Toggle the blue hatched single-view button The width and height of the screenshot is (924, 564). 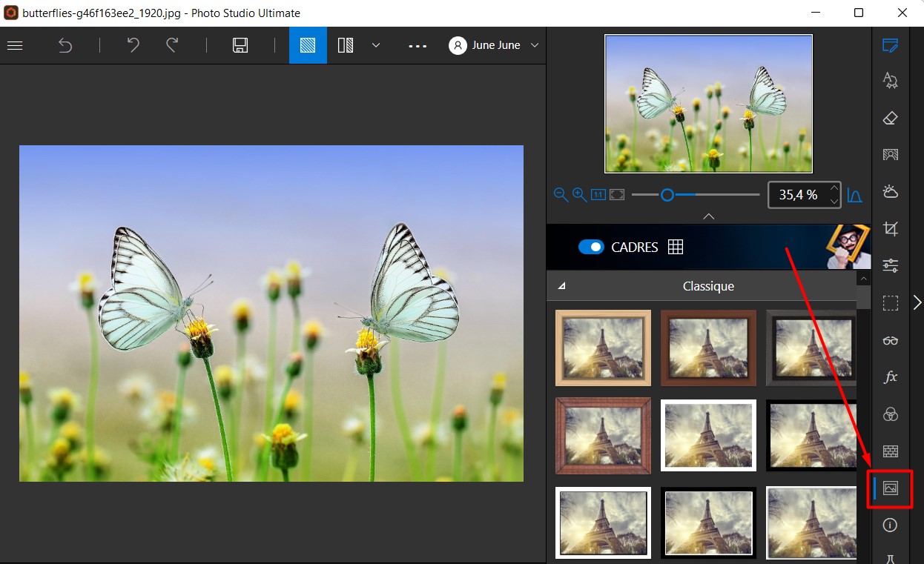coord(308,45)
